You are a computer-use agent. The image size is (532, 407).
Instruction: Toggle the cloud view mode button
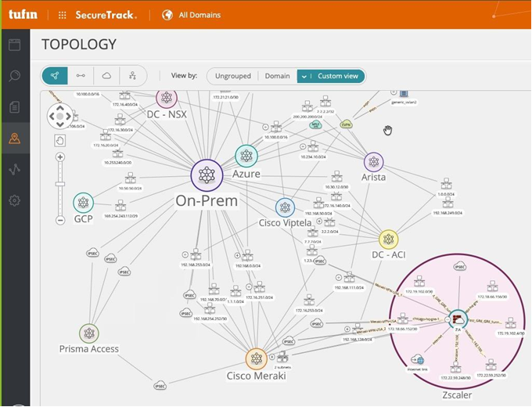coord(106,76)
